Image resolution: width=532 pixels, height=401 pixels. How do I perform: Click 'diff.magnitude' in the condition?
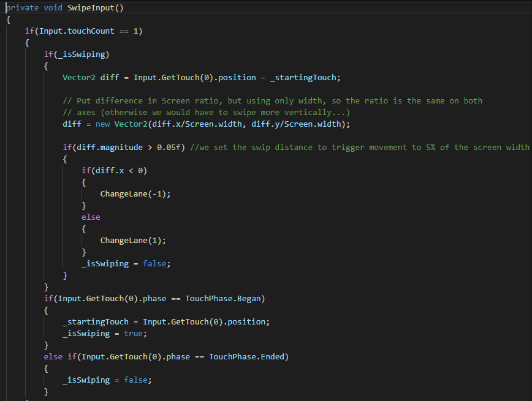click(110, 148)
